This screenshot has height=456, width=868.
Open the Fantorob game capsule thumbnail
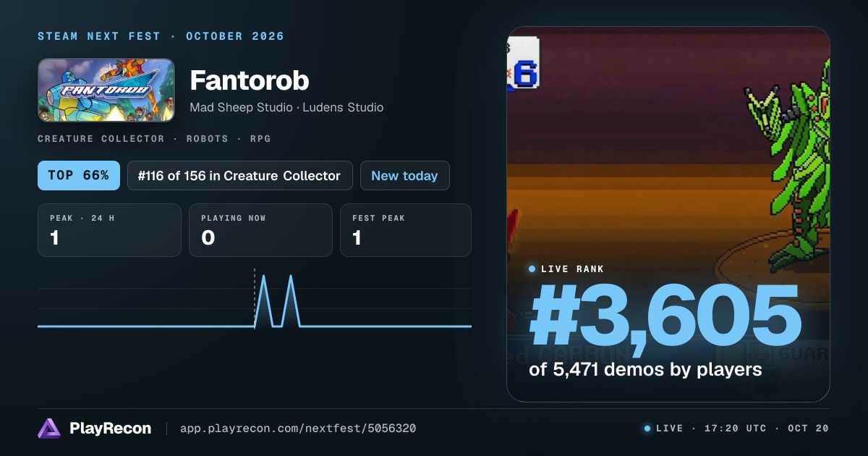coord(106,90)
